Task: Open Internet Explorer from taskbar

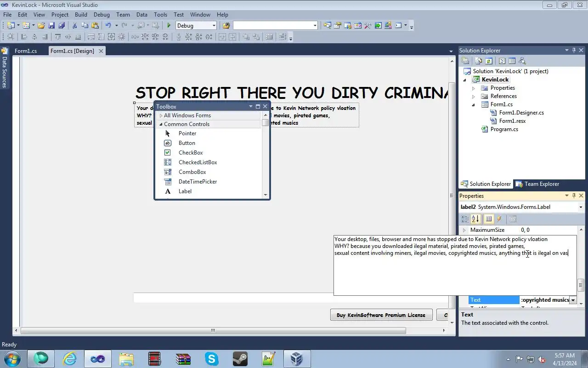Action: pos(69,359)
